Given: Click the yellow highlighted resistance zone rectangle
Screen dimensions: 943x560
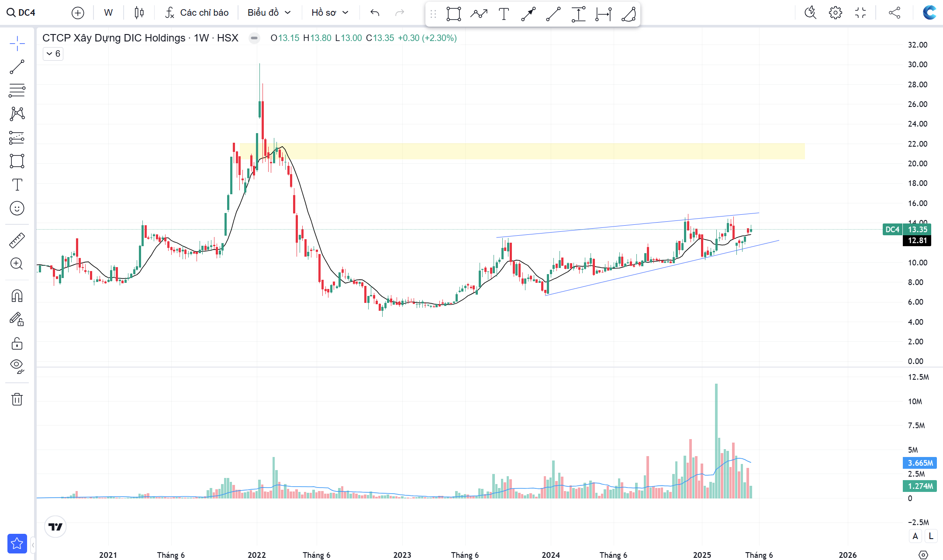Looking at the screenshot, I should tap(524, 151).
